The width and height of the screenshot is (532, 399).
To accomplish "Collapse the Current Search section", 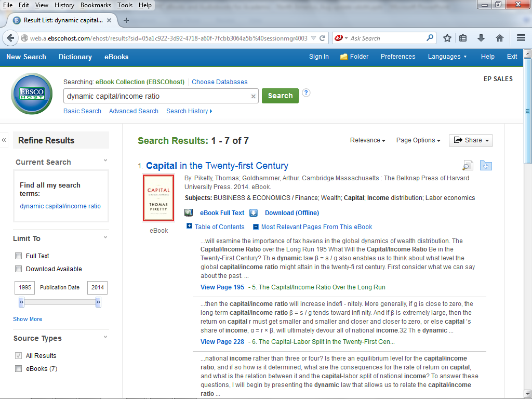I will pyautogui.click(x=105, y=160).
